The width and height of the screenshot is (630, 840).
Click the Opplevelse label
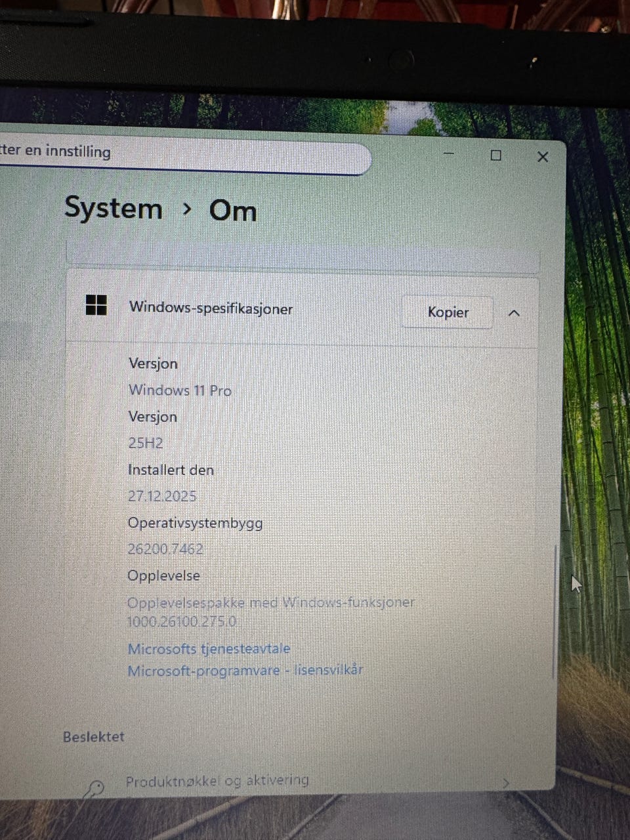point(163,576)
